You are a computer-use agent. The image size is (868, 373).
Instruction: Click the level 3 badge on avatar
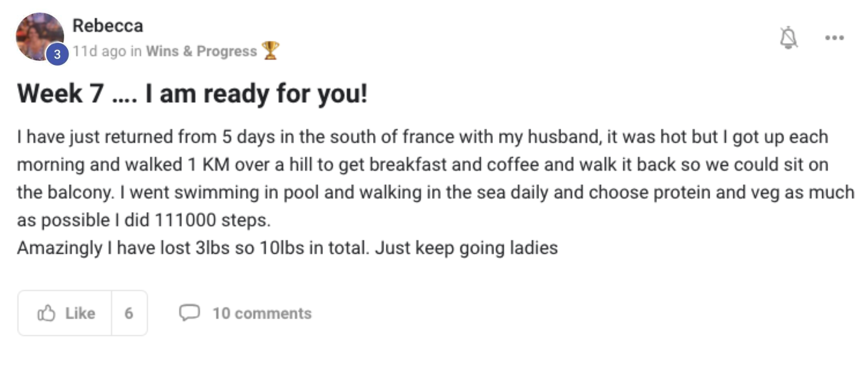tap(57, 54)
